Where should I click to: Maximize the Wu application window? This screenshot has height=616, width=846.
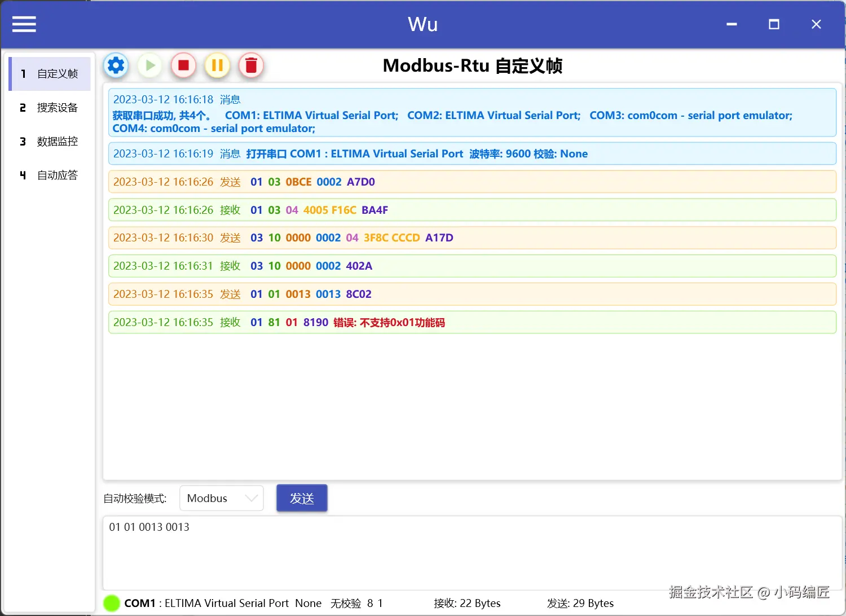coord(774,24)
